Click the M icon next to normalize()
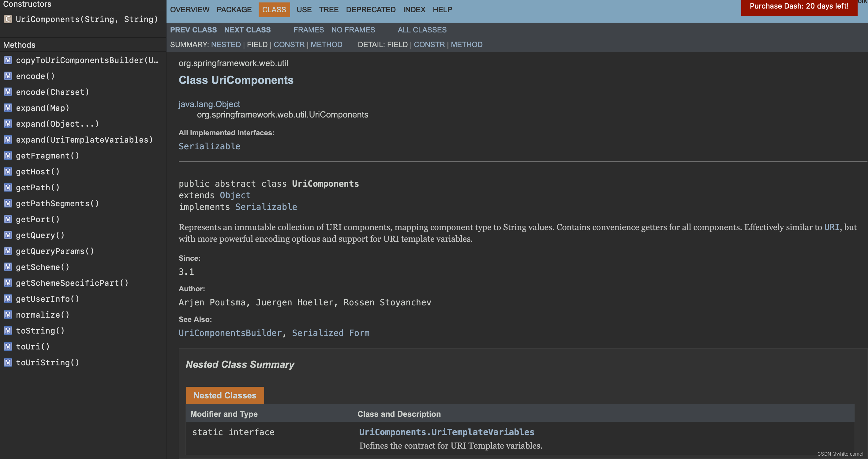 [x=8, y=315]
